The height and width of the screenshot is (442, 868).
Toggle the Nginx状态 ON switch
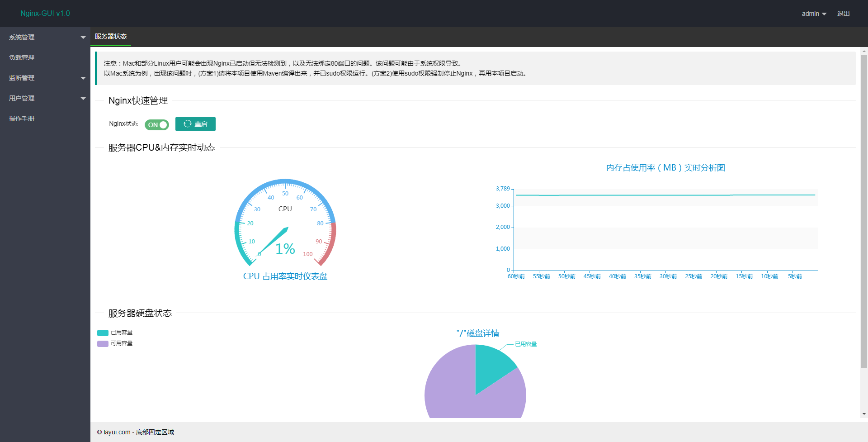coord(157,125)
